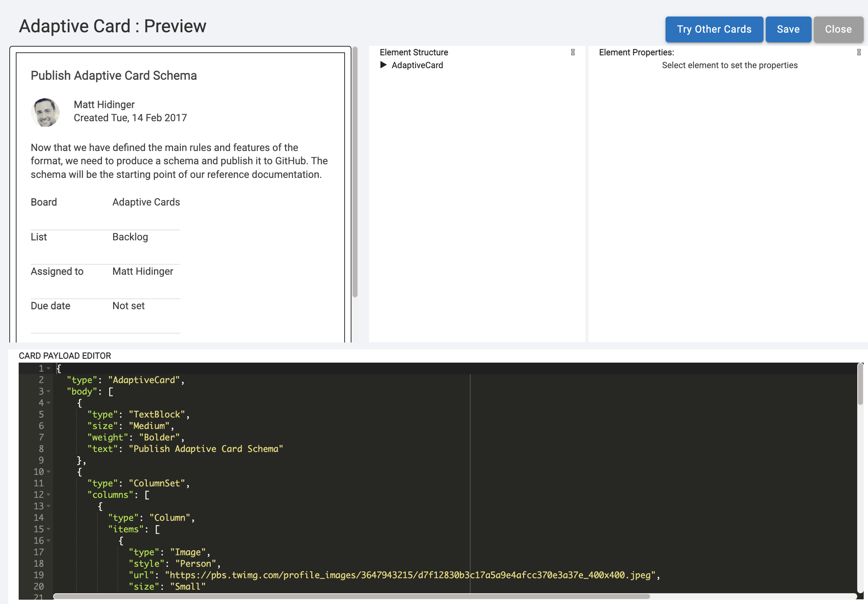Place cursor in the "Publish Adaptive Card Schema" text value
Screen dimensions: 868x604
point(206,449)
